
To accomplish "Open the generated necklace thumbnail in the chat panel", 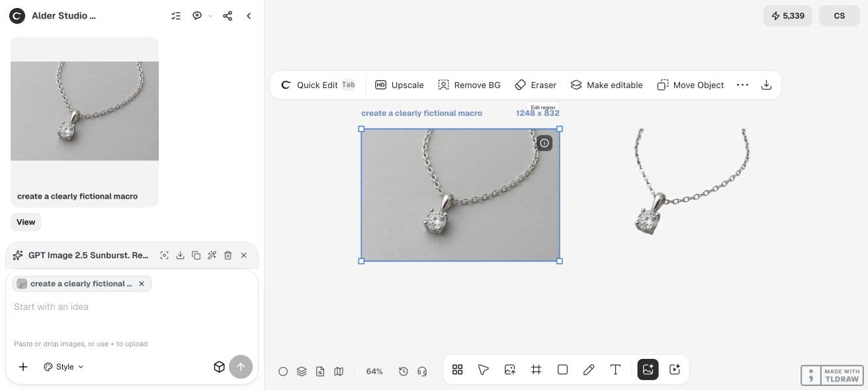I will [85, 111].
